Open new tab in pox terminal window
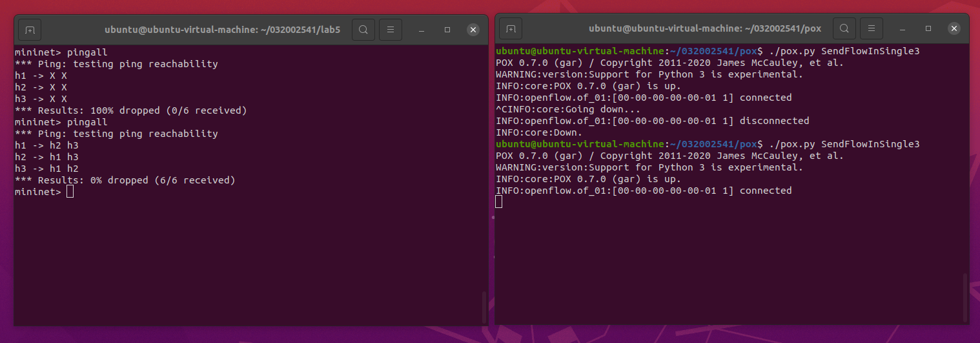Screen dimensions: 980x343 [511, 29]
